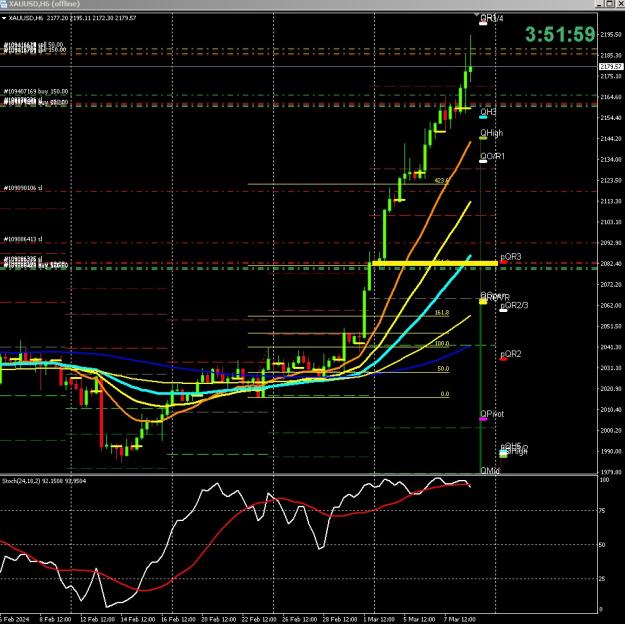Select the pQR2 level label
The height and width of the screenshot is (624, 625).
pyautogui.click(x=511, y=354)
